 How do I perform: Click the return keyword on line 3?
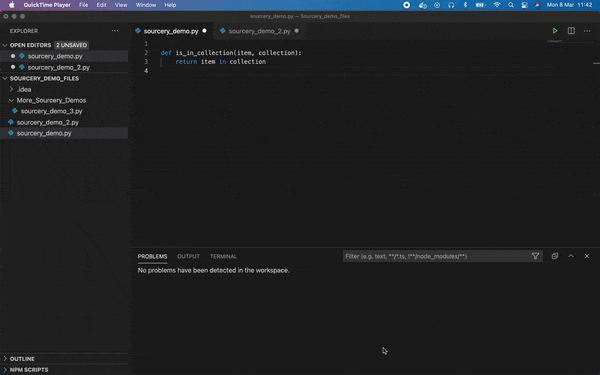(186, 62)
